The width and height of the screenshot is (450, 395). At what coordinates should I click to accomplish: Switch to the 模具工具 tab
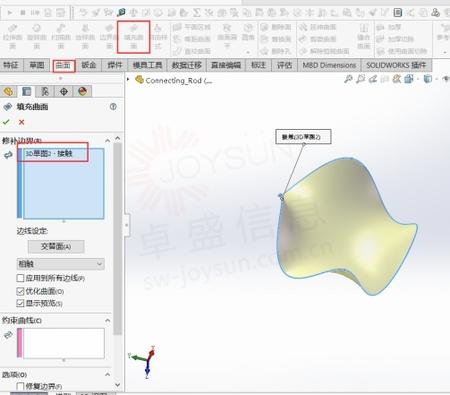pyautogui.click(x=147, y=65)
